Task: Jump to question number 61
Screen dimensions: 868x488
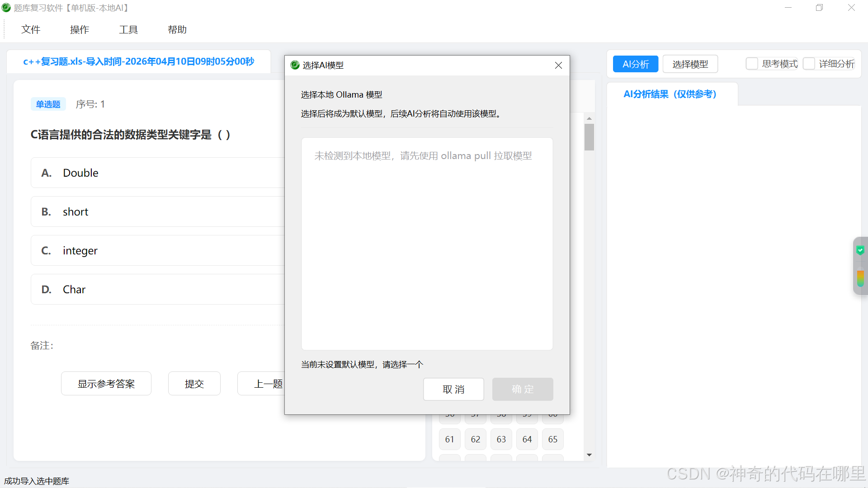Action: [449, 439]
